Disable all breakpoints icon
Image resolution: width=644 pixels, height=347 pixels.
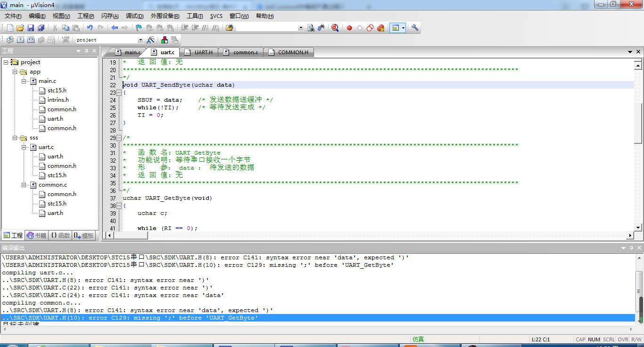pos(370,28)
